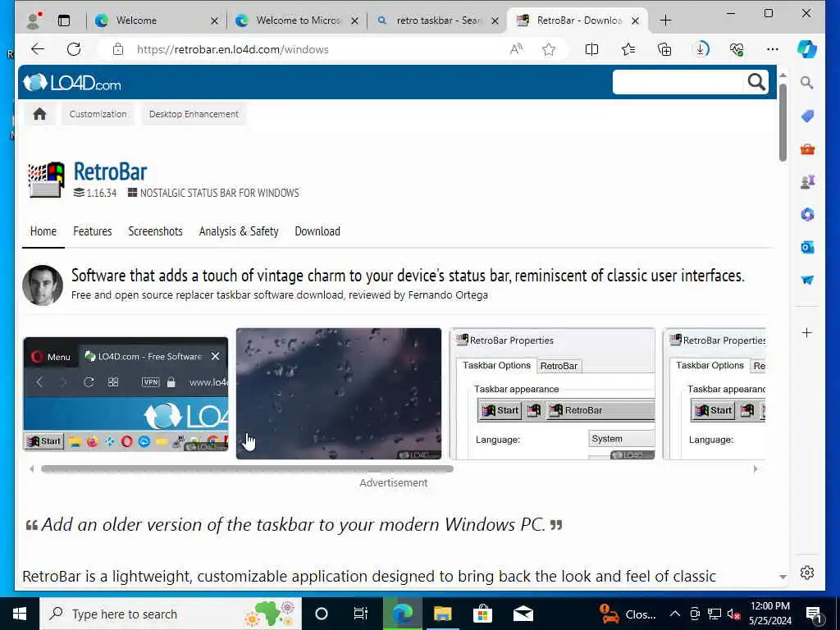Open tab actions menu icon
This screenshot has width=840, height=630.
(x=64, y=21)
